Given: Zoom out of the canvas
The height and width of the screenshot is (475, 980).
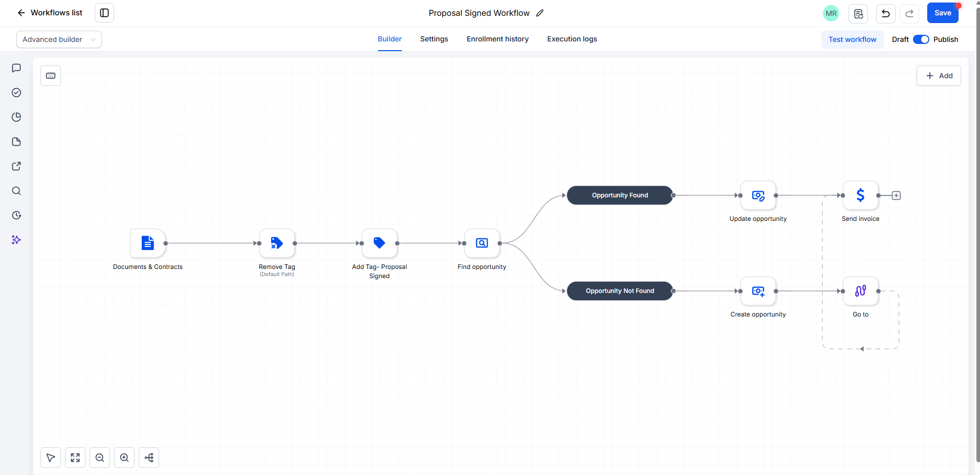Looking at the screenshot, I should pyautogui.click(x=100, y=458).
